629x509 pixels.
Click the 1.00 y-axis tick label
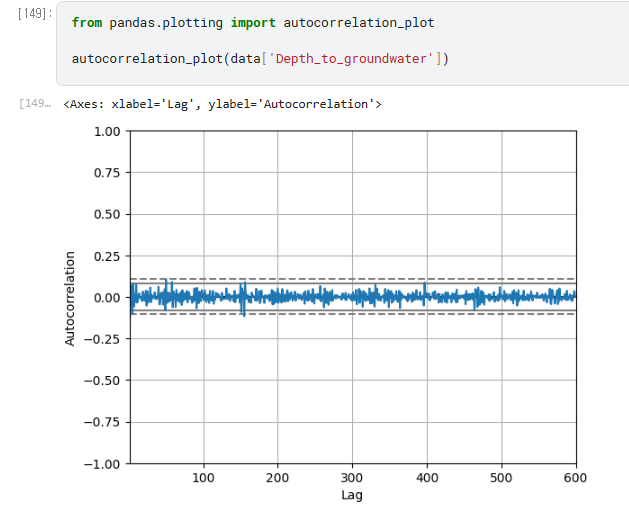pos(107,132)
